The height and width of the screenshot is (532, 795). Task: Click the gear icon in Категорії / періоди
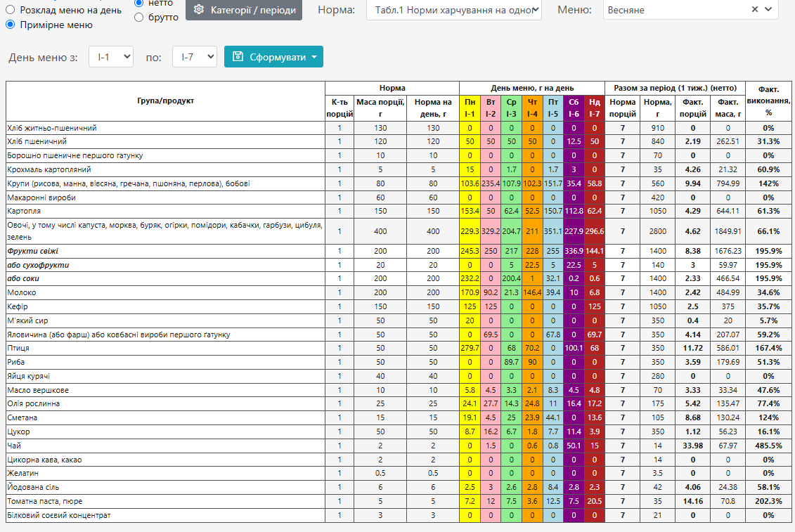(x=199, y=10)
